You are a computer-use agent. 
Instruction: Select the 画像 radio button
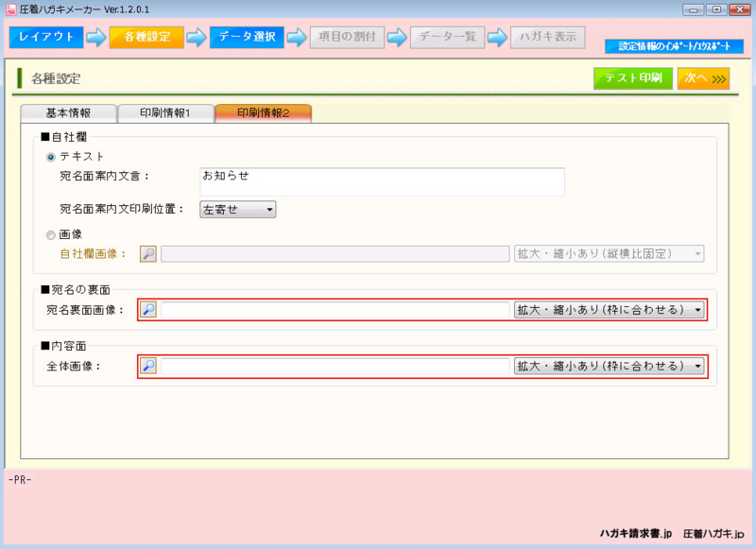tap(51, 235)
